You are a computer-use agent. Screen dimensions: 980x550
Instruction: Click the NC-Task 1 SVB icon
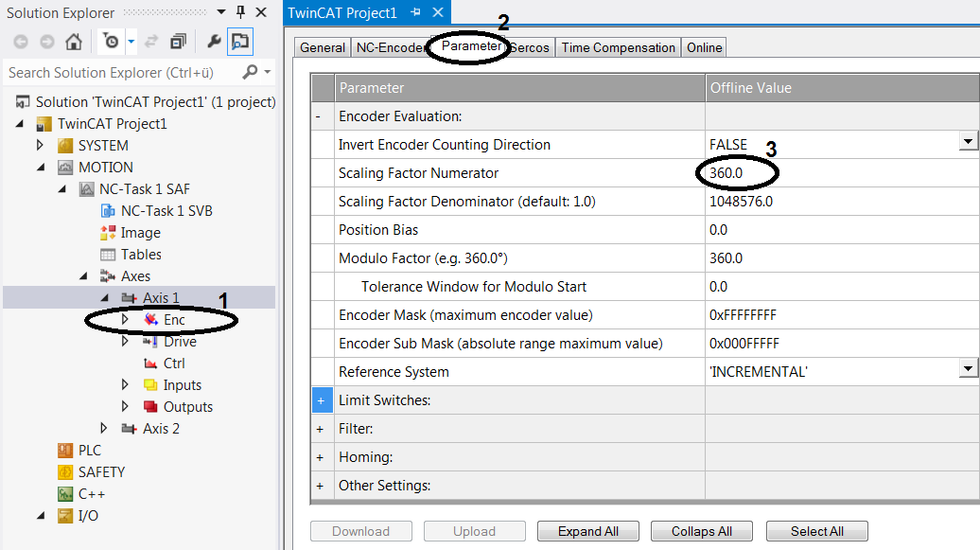pos(108,211)
